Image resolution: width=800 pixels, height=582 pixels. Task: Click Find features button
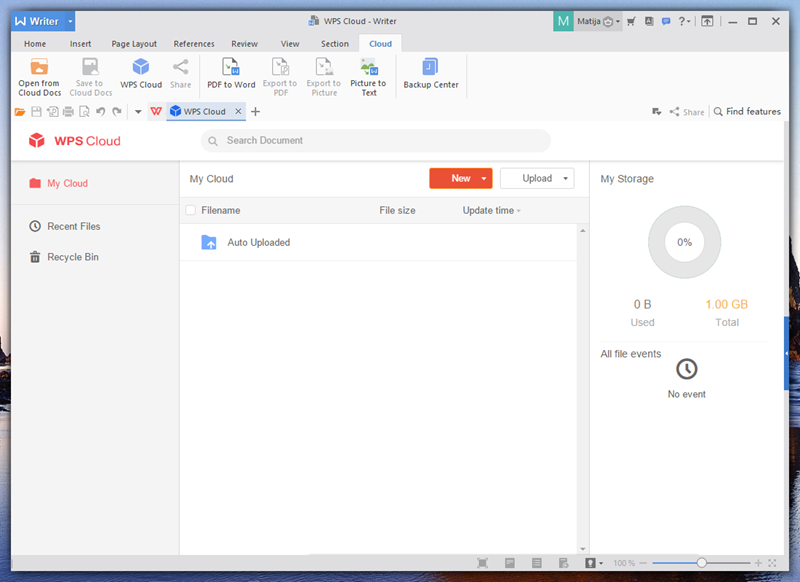747,112
